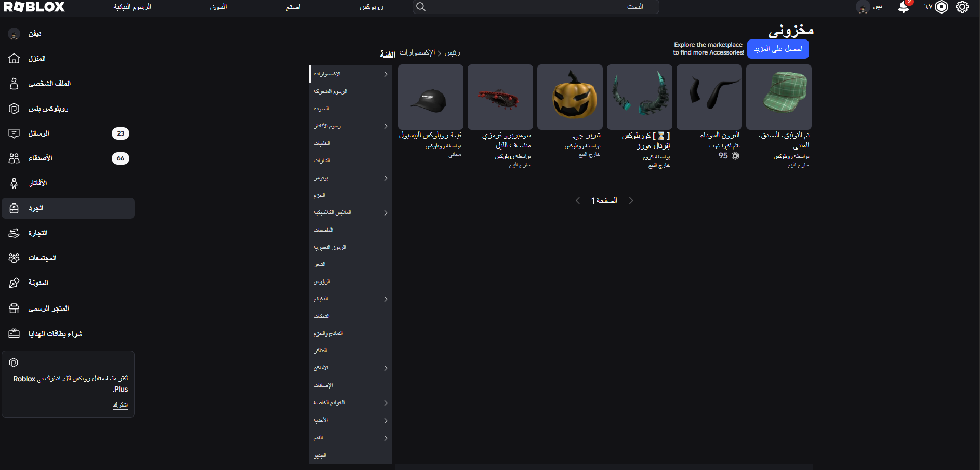
Task: Open the green plaid cap thumbnail
Action: pyautogui.click(x=779, y=97)
